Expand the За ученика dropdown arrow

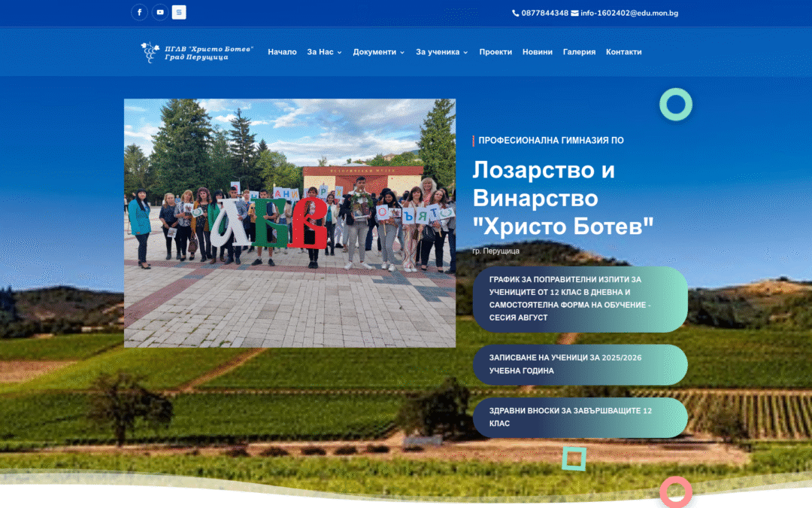[465, 53]
